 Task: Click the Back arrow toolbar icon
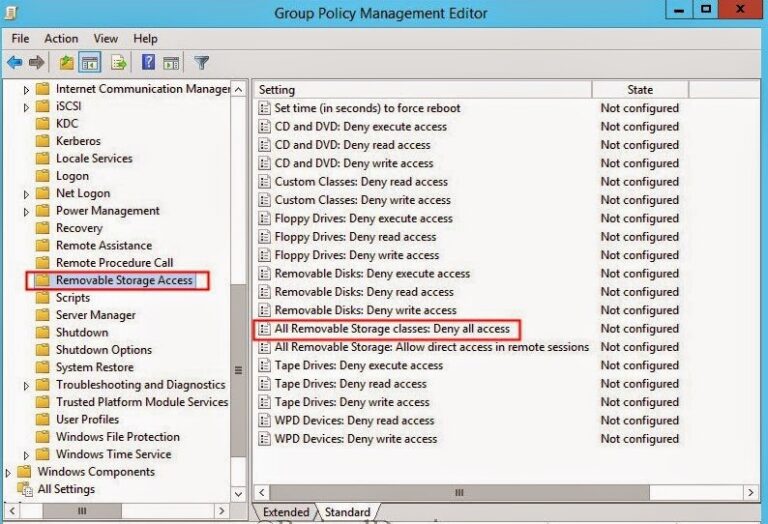pyautogui.click(x=15, y=63)
